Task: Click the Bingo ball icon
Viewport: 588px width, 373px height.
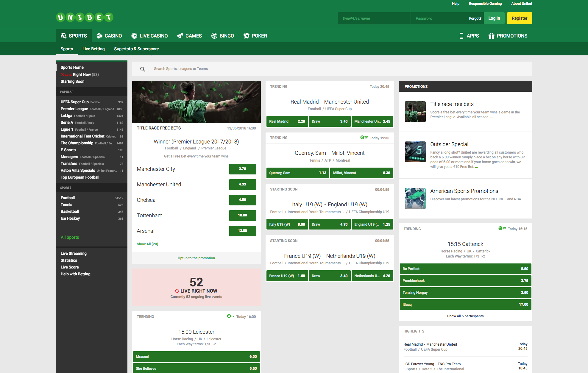Action: (214, 36)
